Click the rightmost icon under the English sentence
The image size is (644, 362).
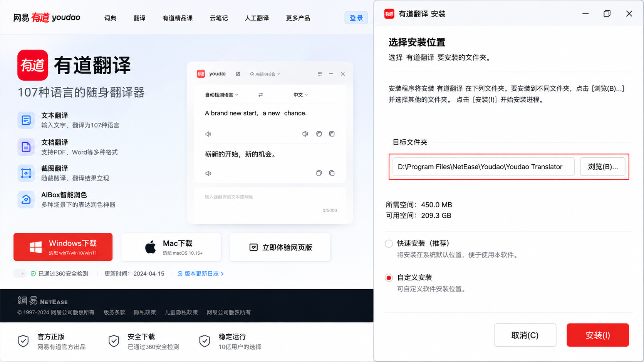pyautogui.click(x=332, y=134)
